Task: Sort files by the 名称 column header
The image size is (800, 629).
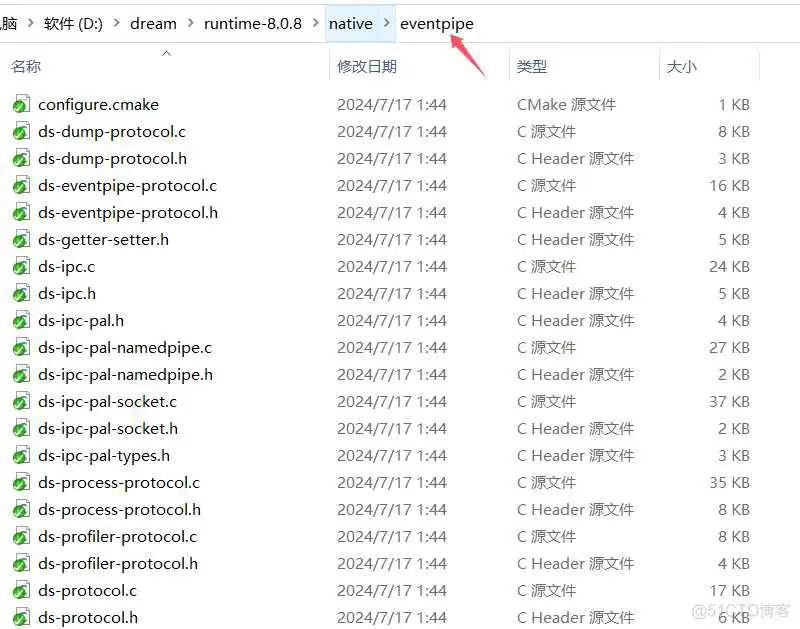Action: point(26,67)
